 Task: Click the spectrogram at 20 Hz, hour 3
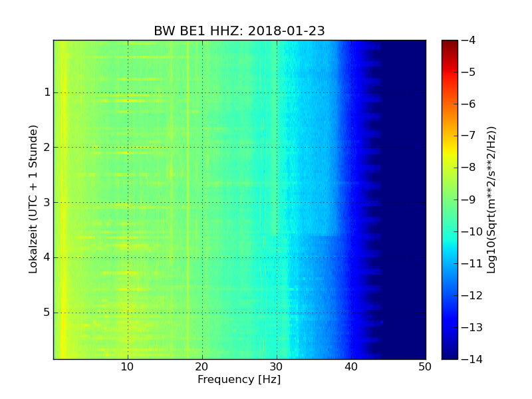coord(203,203)
